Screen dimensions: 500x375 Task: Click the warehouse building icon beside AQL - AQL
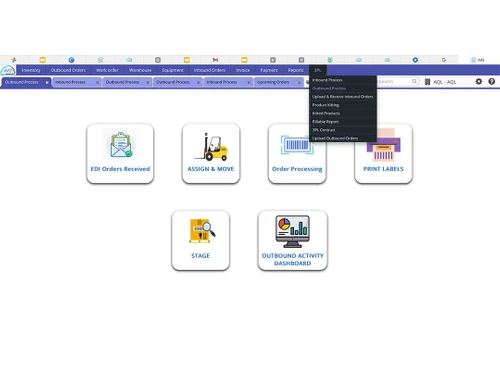427,82
